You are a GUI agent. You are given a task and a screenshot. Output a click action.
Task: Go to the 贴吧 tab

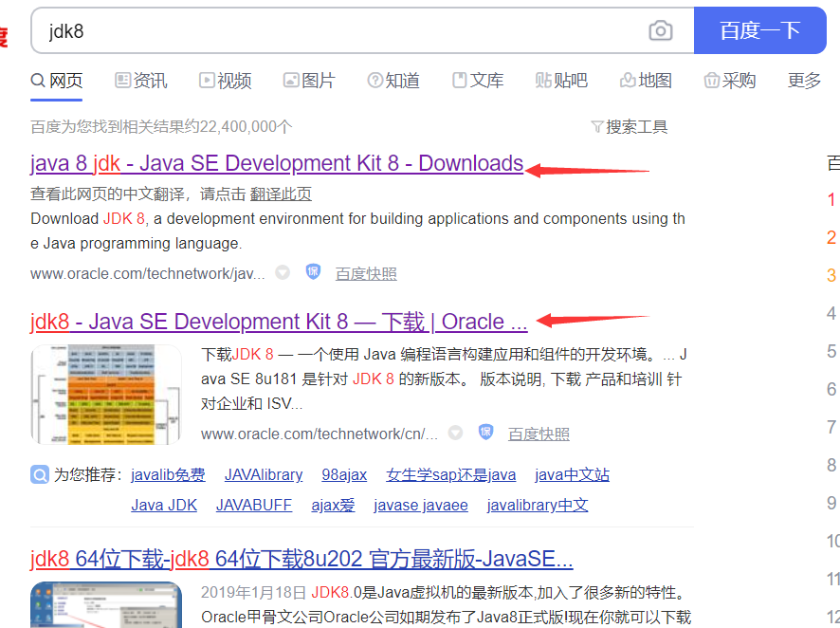coord(561,81)
